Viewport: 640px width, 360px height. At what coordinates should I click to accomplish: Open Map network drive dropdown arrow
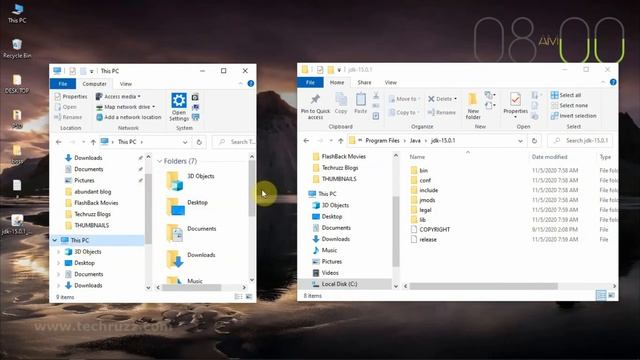[153, 107]
